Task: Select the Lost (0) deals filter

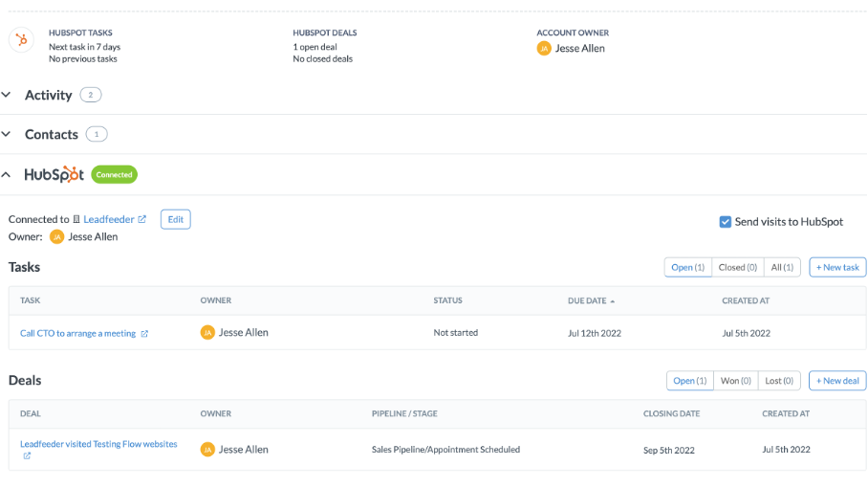Action: coord(779,381)
